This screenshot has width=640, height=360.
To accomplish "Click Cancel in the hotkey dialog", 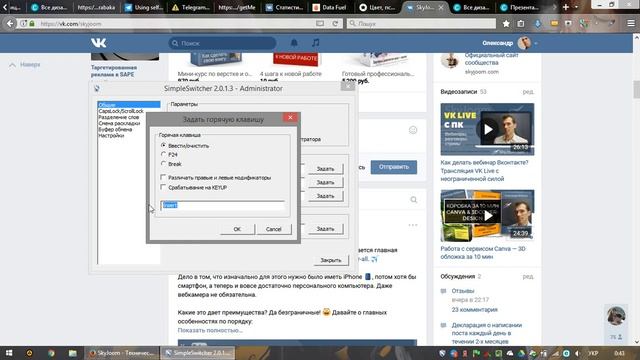I will pos(273,229).
